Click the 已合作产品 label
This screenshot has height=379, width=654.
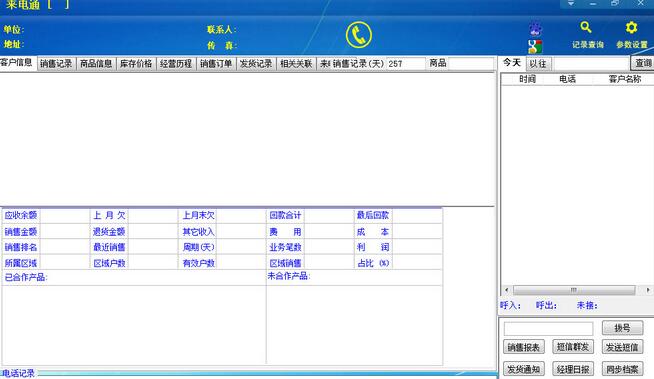point(26,277)
